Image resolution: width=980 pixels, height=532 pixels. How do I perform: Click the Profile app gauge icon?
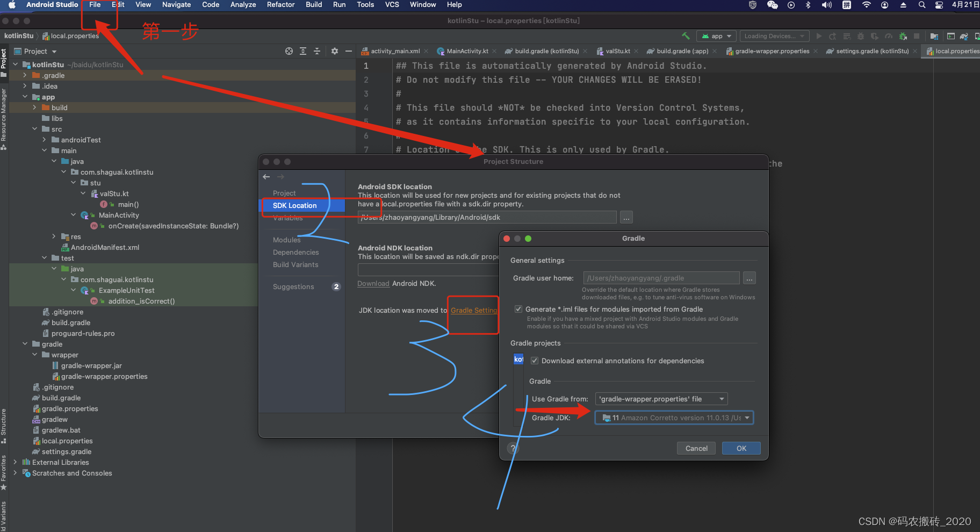point(889,36)
